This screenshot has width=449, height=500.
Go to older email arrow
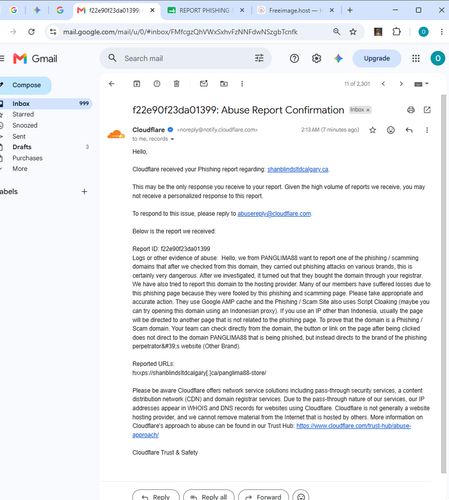pyautogui.click(x=401, y=84)
